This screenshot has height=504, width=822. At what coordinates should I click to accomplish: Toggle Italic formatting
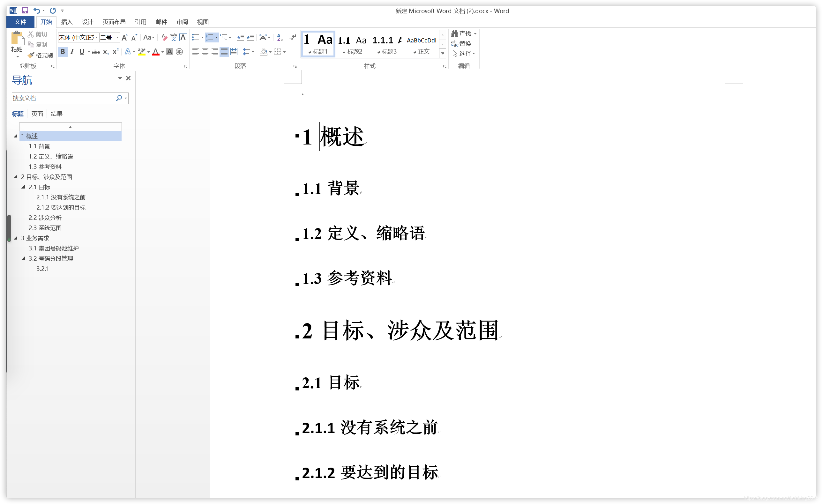72,52
